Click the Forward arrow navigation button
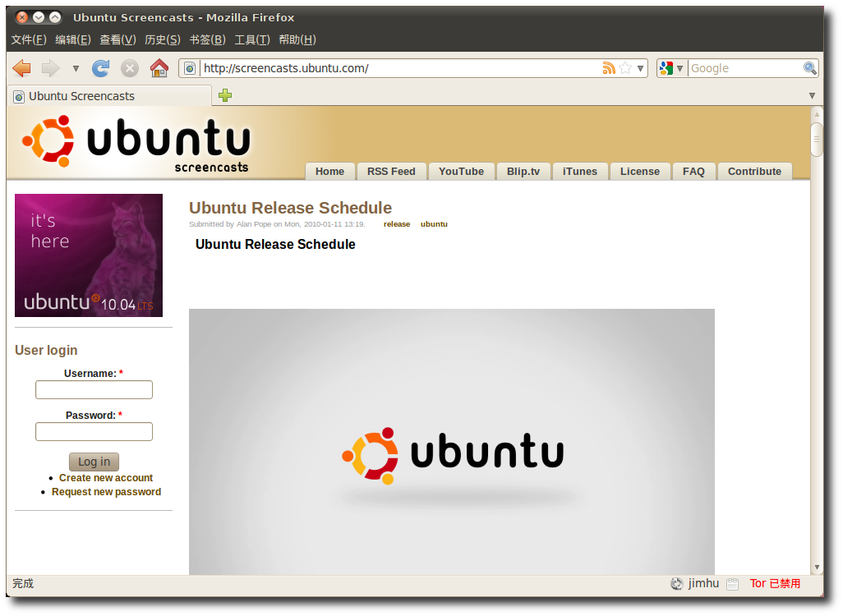Screen dimensions: 843x616 51,68
